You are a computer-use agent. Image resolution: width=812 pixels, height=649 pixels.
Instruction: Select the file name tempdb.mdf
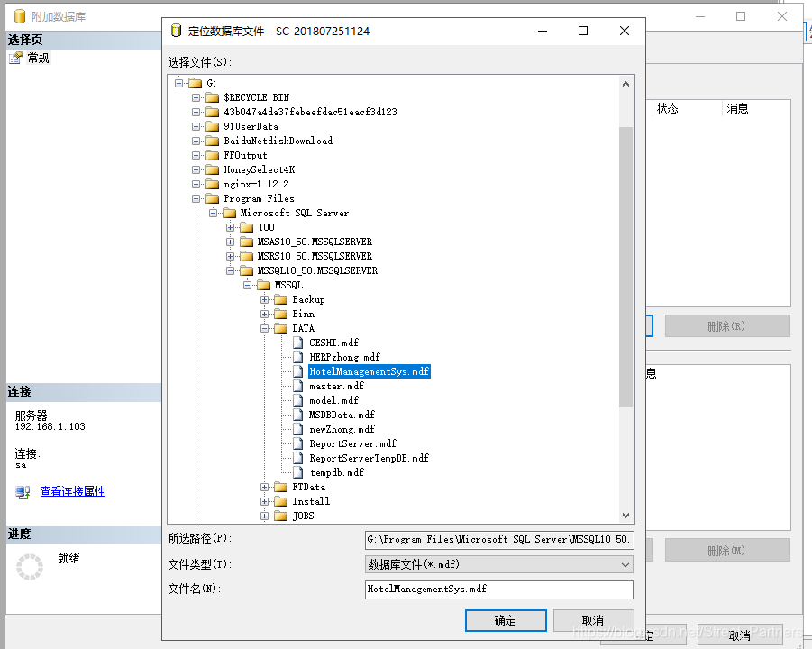pyautogui.click(x=337, y=472)
